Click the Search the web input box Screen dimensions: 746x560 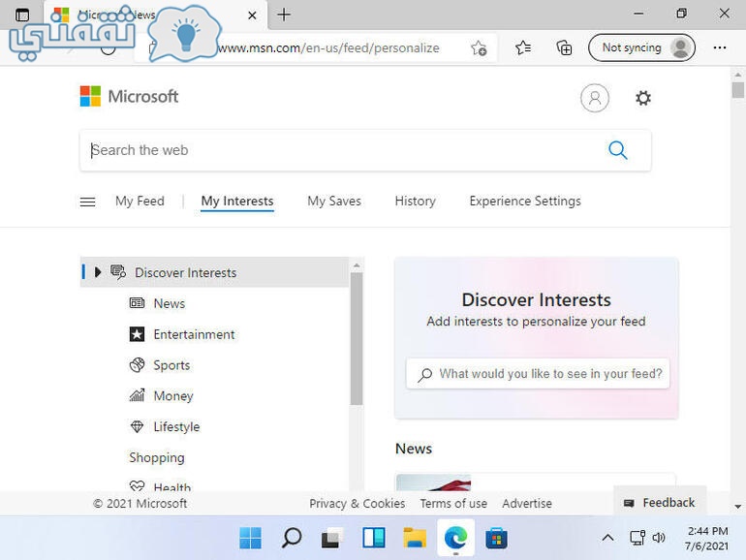coord(365,150)
